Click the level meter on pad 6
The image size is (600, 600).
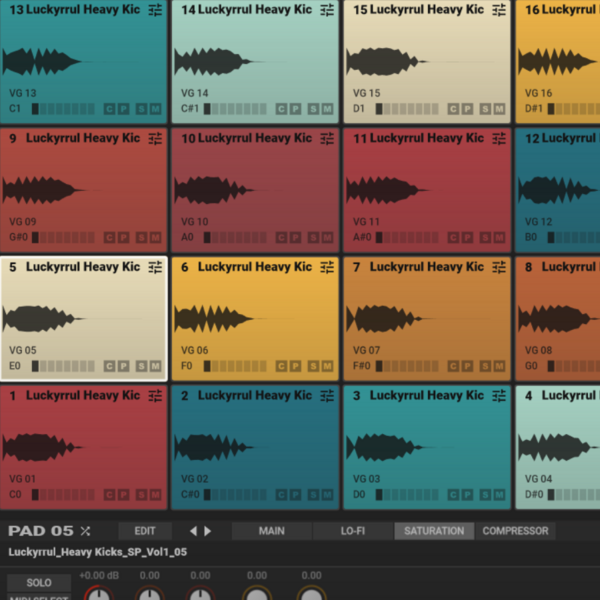pyautogui.click(x=235, y=366)
